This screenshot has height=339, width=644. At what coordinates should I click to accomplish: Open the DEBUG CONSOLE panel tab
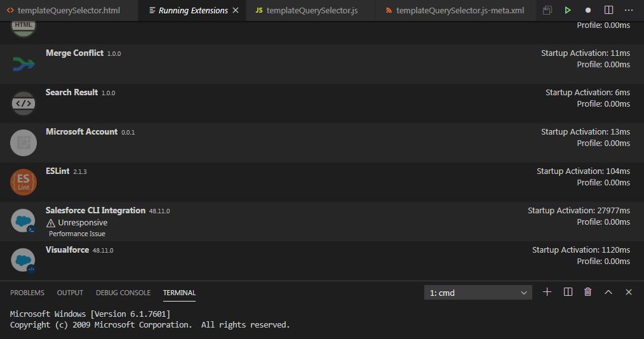(x=123, y=293)
